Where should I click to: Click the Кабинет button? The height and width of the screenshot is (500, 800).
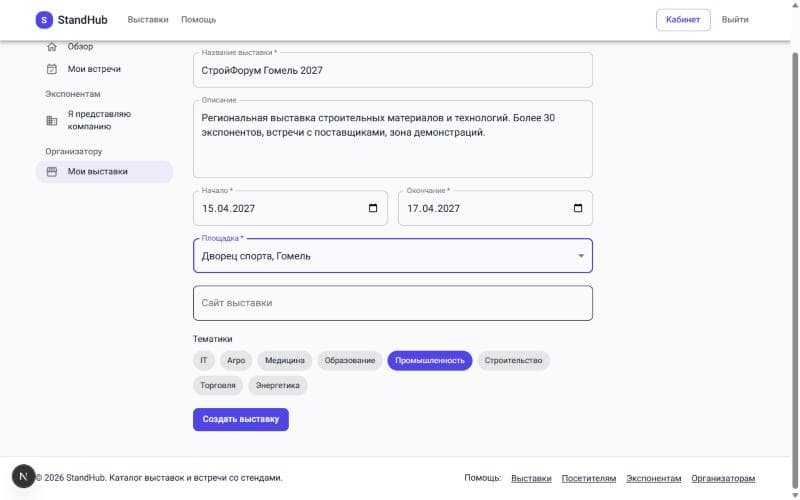click(x=683, y=20)
